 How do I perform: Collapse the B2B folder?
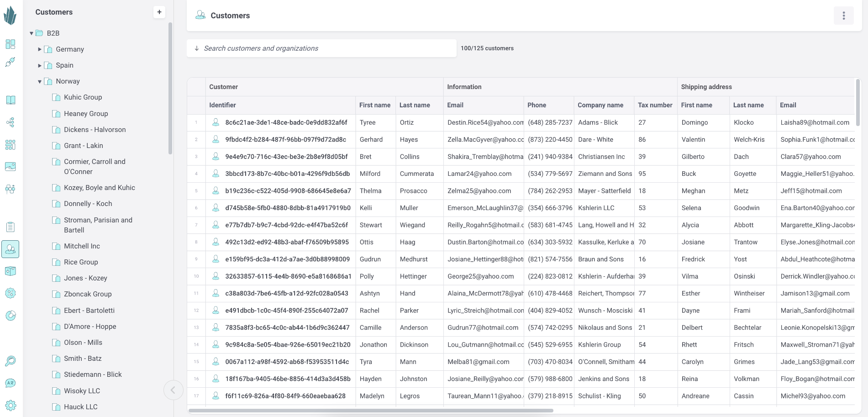(x=32, y=33)
